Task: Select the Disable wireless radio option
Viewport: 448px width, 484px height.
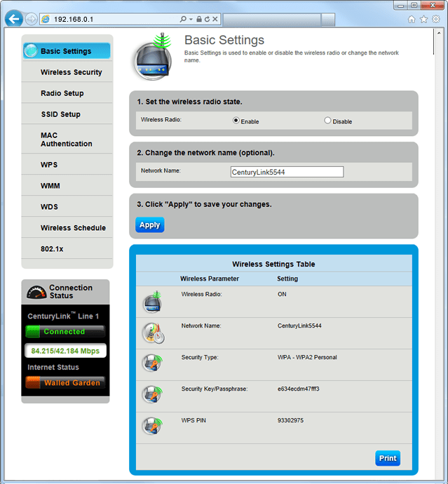Action: [x=327, y=121]
